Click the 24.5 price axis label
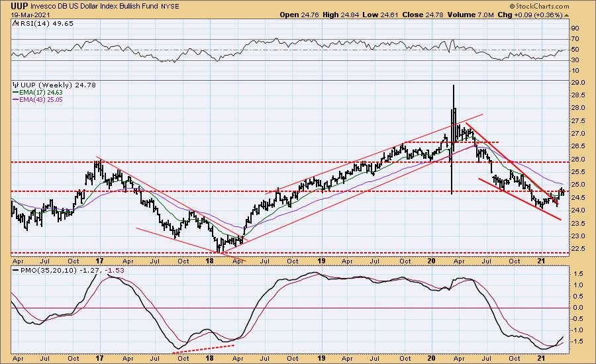This screenshot has height=364, width=596. (x=577, y=198)
